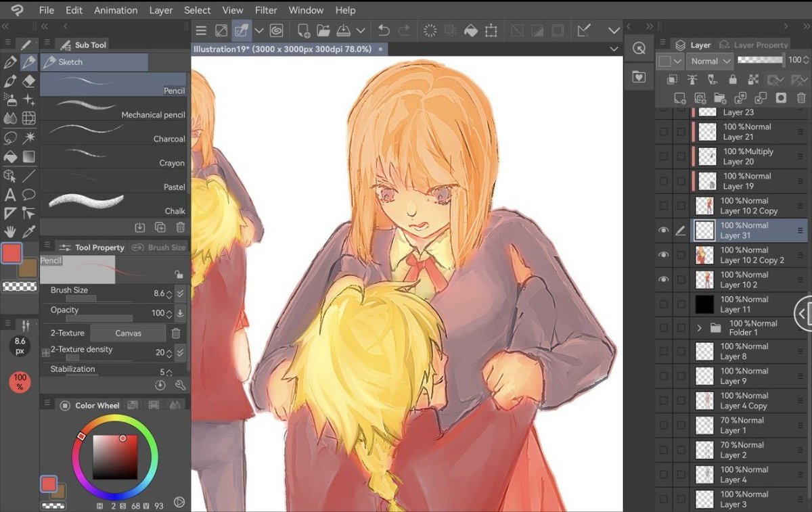Viewport: 812px width, 512px height.
Task: Click the Canvas texture button
Action: tap(128, 333)
